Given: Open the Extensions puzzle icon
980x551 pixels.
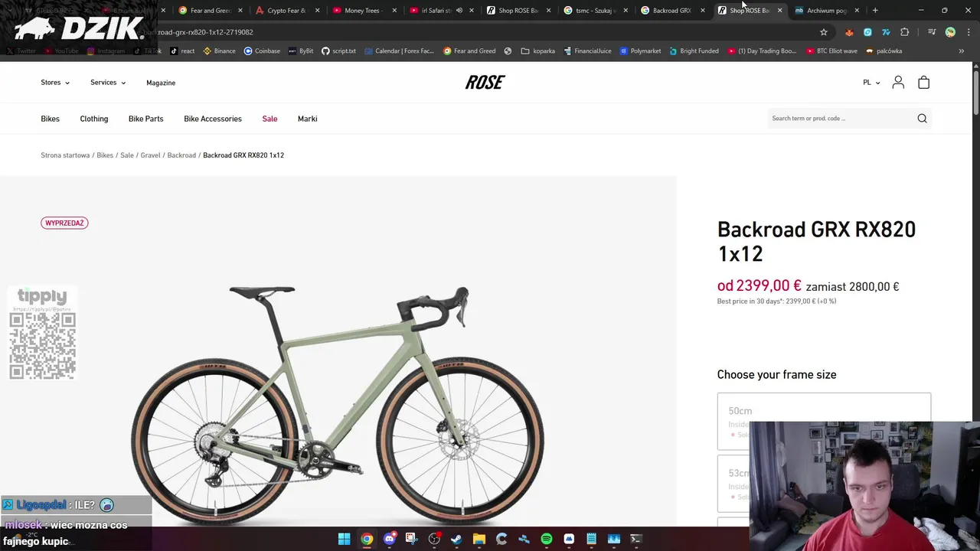Looking at the screenshot, I should tap(905, 32).
